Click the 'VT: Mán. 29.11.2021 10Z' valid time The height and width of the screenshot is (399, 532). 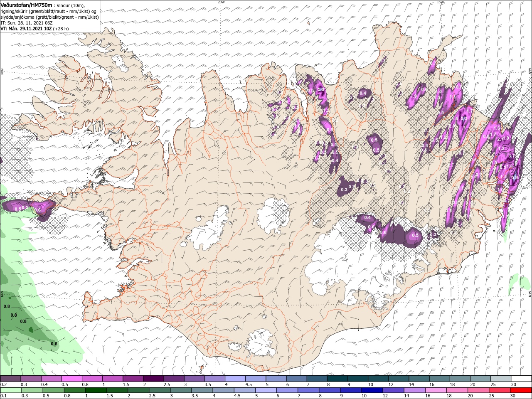(x=26, y=29)
